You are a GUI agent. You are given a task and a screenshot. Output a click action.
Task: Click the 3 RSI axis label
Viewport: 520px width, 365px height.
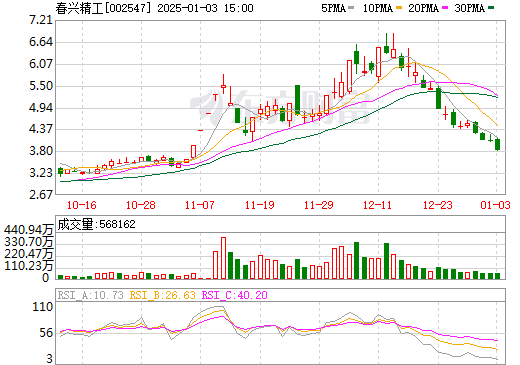pos(50,359)
